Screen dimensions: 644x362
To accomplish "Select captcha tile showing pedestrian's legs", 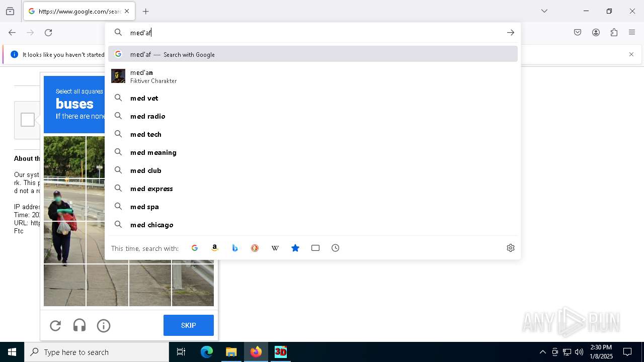I will [x=64, y=242].
